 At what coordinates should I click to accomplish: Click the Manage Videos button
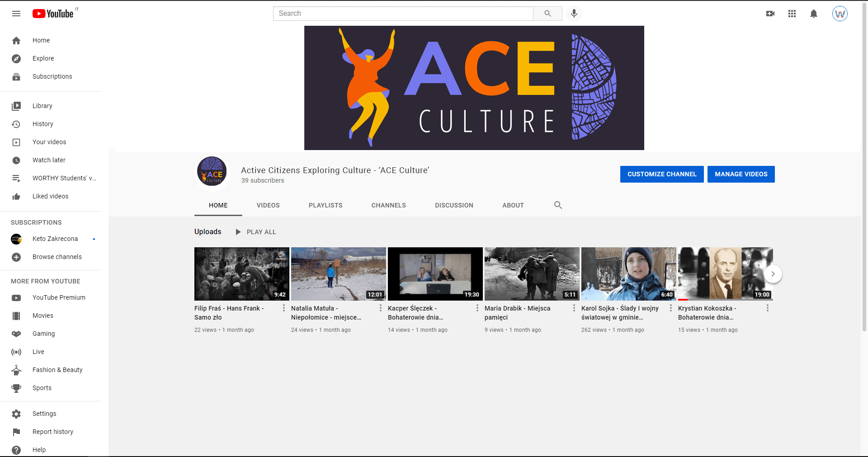tap(741, 174)
